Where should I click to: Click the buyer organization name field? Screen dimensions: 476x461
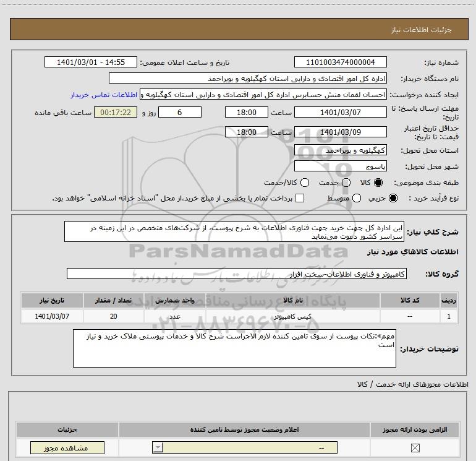248,78
